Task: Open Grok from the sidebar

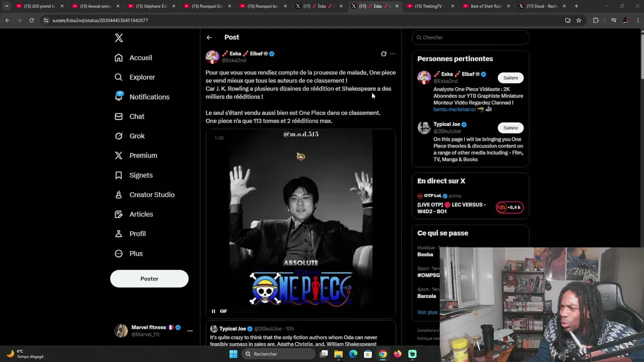Action: point(129,136)
